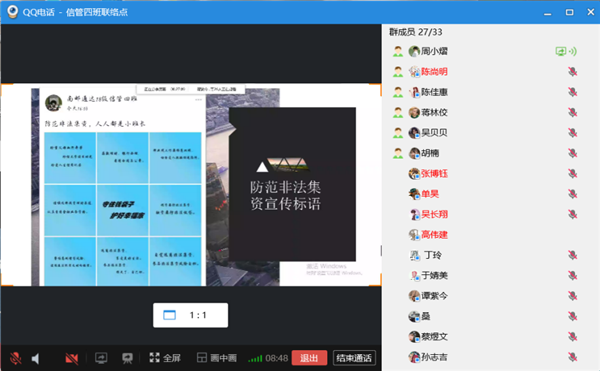600x371 pixels.
Task: Click the green signal strength bars
Action: [x=255, y=358]
